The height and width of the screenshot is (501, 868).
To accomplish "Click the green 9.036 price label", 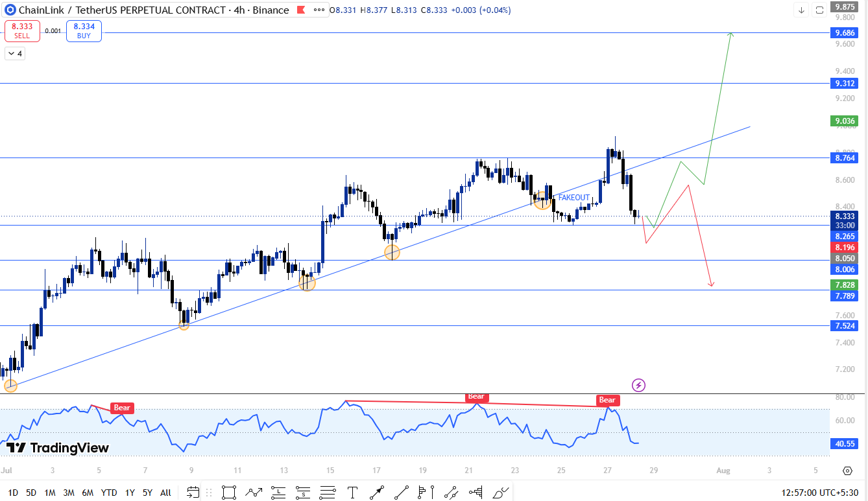I will click(x=844, y=121).
